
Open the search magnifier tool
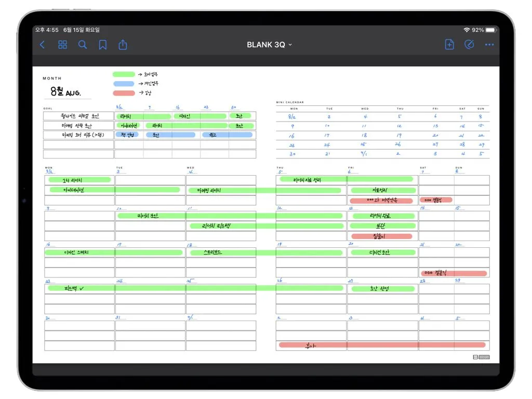click(x=83, y=45)
